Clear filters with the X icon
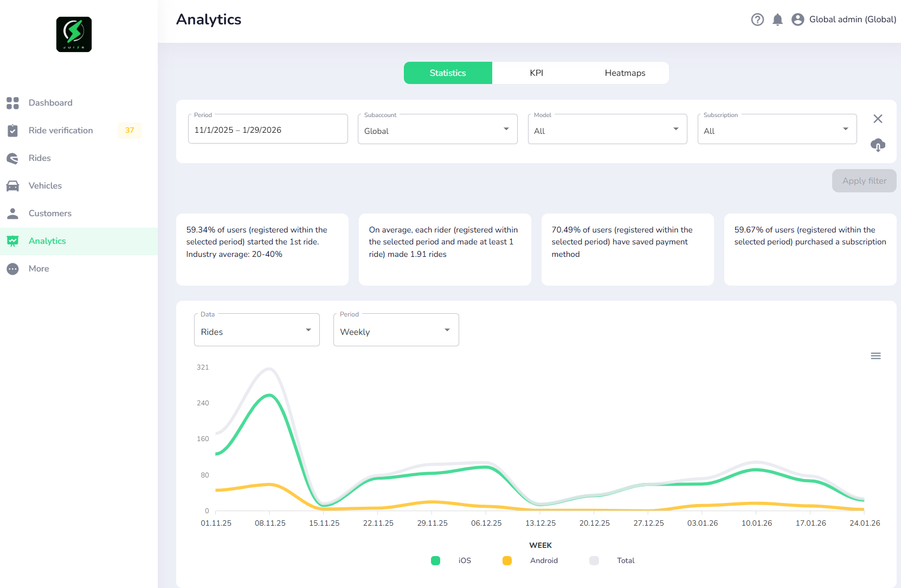The width and height of the screenshot is (901, 588). tap(878, 119)
